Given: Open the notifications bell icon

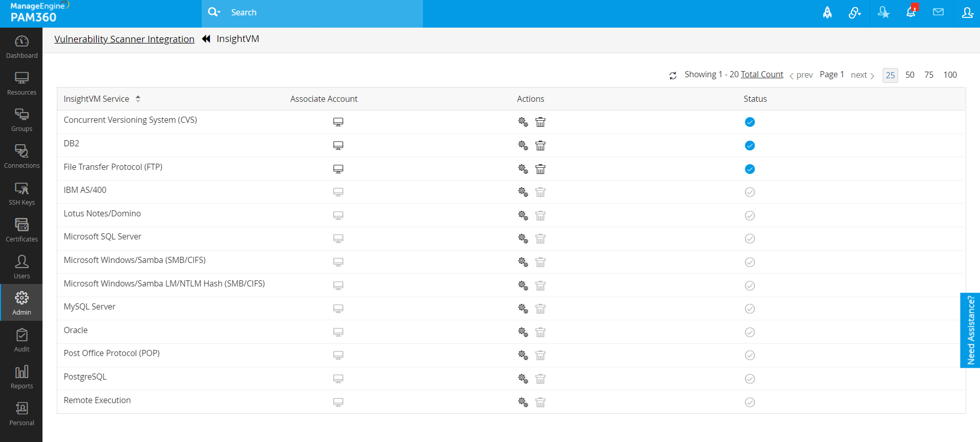Looking at the screenshot, I should point(911,12).
